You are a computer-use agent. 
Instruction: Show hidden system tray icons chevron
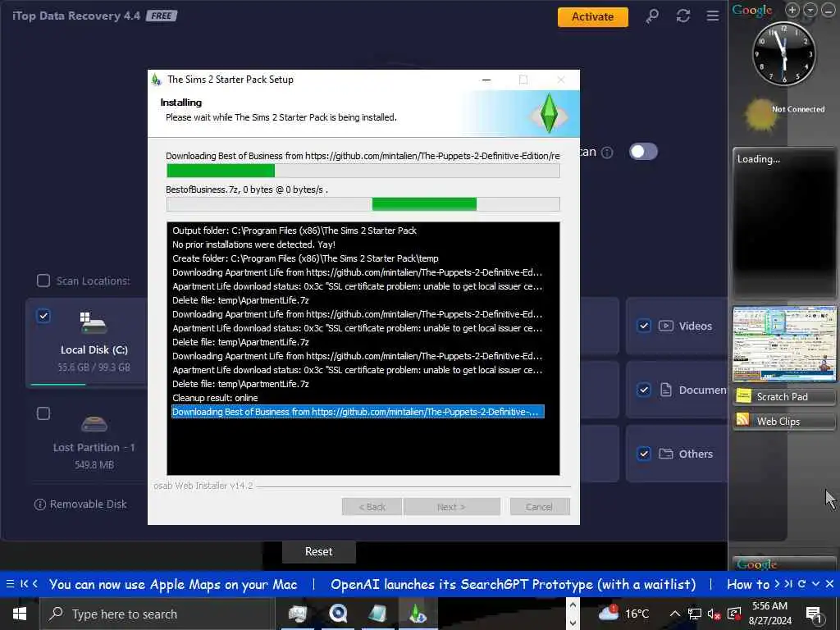click(x=675, y=614)
